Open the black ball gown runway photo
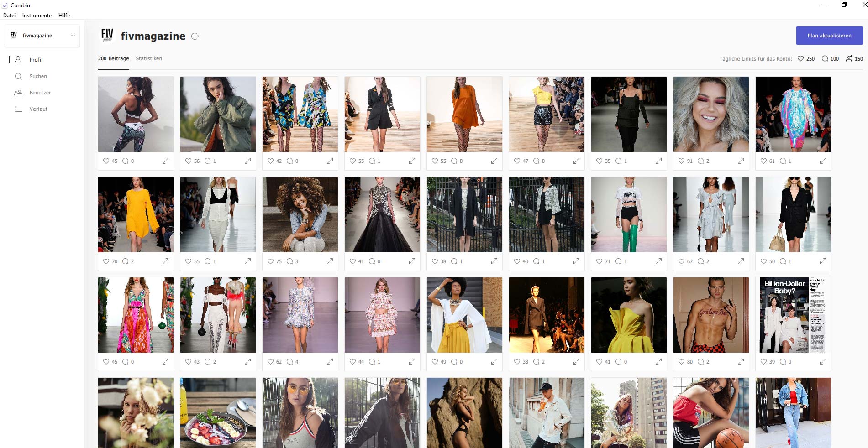 [383, 214]
